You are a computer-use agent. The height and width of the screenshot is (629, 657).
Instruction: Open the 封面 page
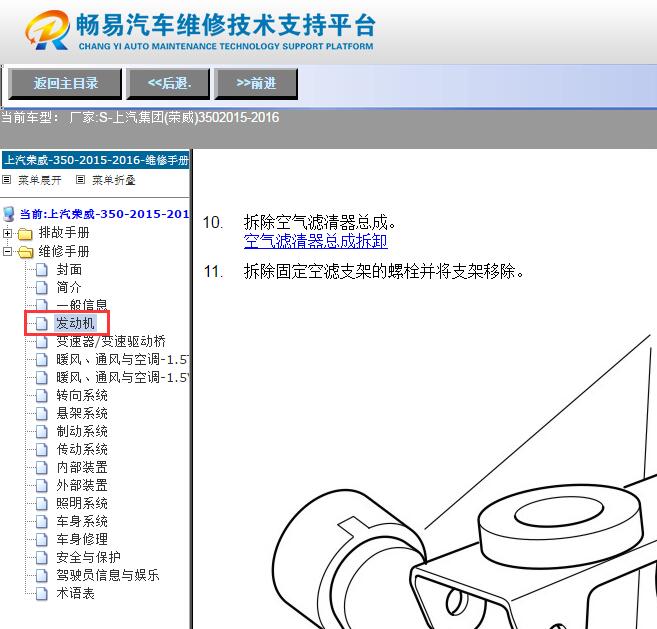69,269
